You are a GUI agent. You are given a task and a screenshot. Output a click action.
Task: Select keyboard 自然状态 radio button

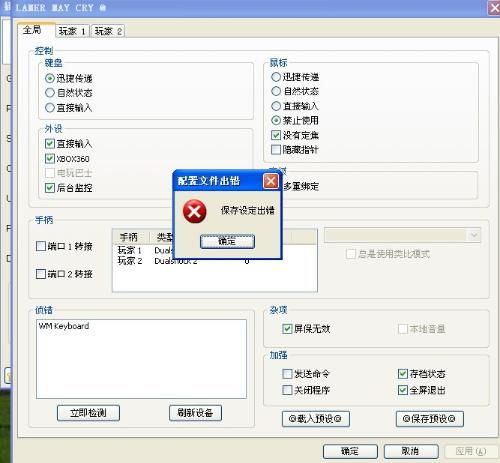tap(50, 93)
